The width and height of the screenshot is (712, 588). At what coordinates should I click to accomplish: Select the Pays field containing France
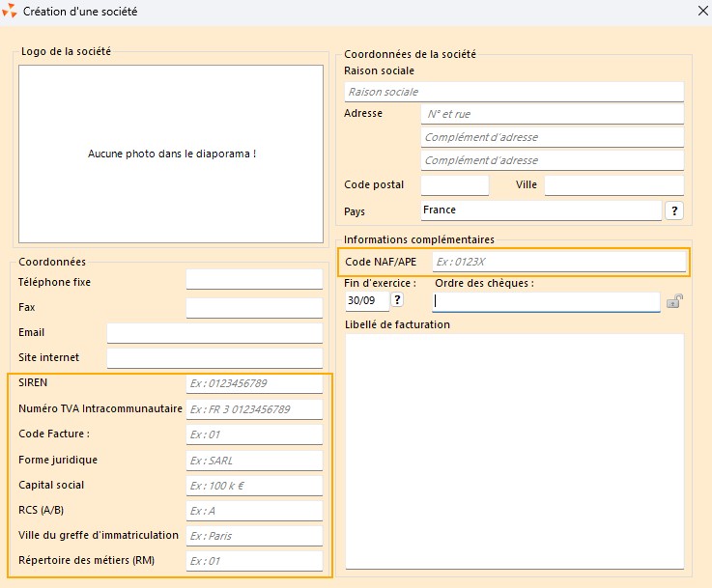click(540, 210)
